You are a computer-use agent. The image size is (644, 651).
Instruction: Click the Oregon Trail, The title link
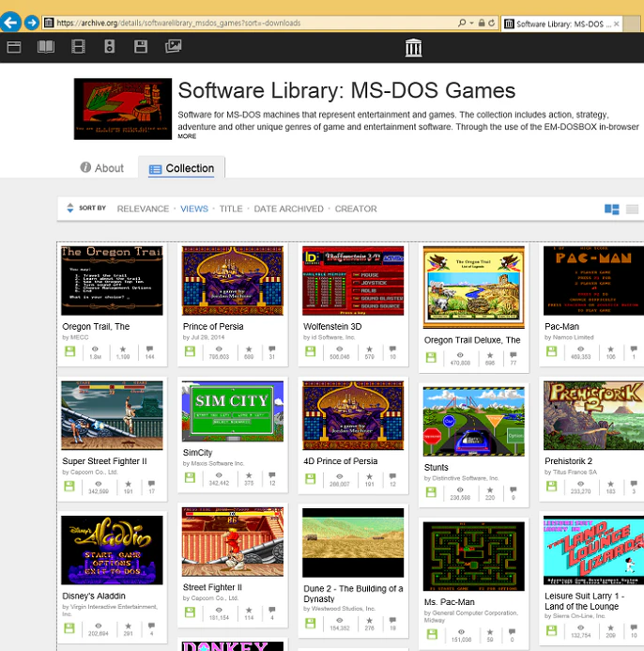[96, 326]
